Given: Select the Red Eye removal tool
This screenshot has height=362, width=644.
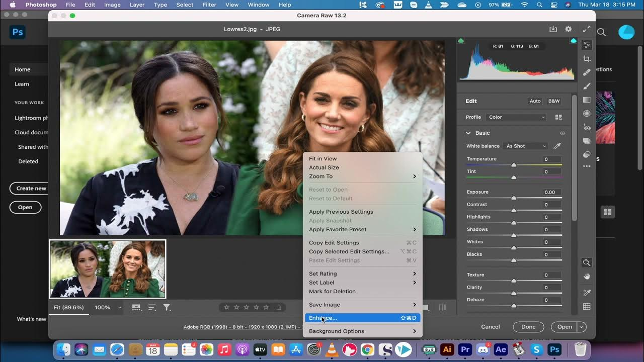Looking at the screenshot, I should (x=587, y=127).
